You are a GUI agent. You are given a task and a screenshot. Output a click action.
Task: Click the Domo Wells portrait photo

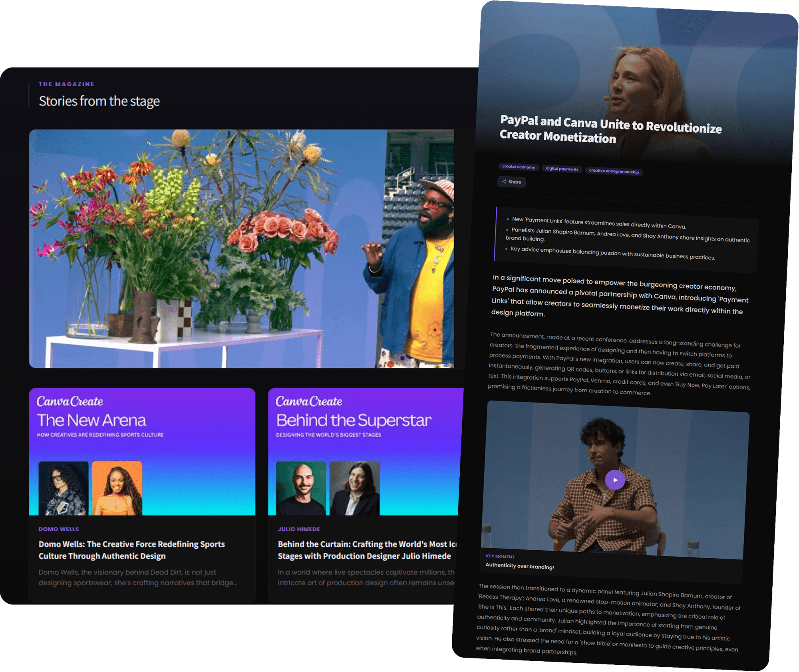coord(63,488)
